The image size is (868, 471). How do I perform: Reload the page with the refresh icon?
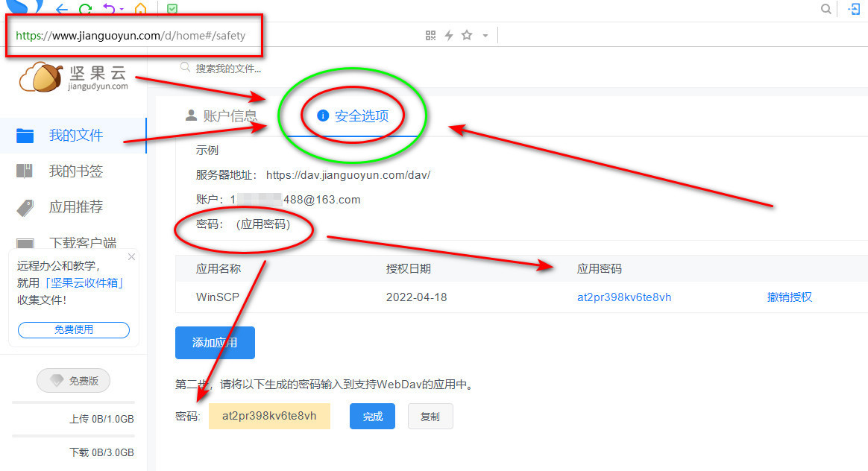(85, 9)
